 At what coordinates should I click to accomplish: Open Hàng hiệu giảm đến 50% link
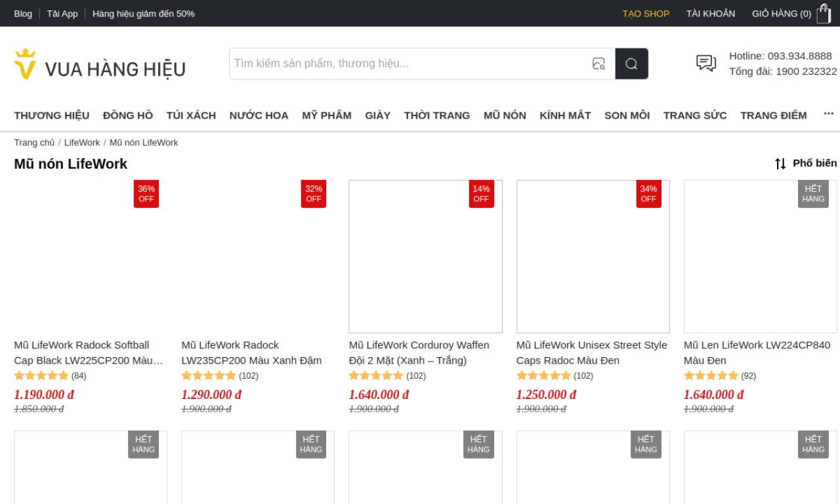click(144, 13)
